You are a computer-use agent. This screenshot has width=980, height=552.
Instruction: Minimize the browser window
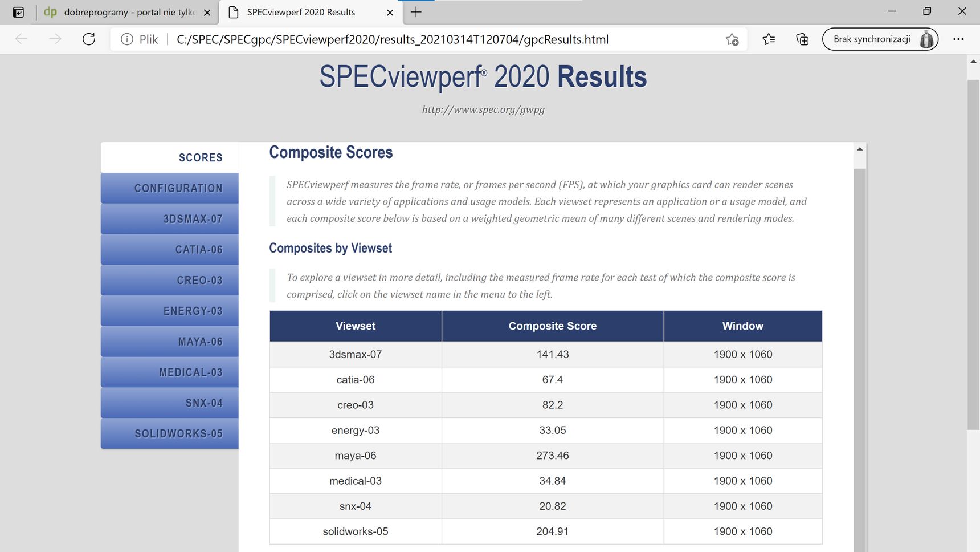pyautogui.click(x=892, y=11)
